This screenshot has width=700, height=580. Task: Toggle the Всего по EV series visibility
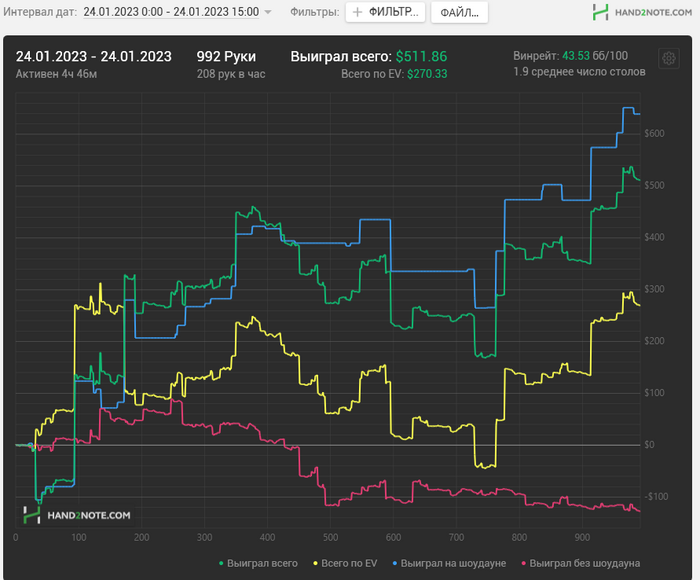[345, 563]
